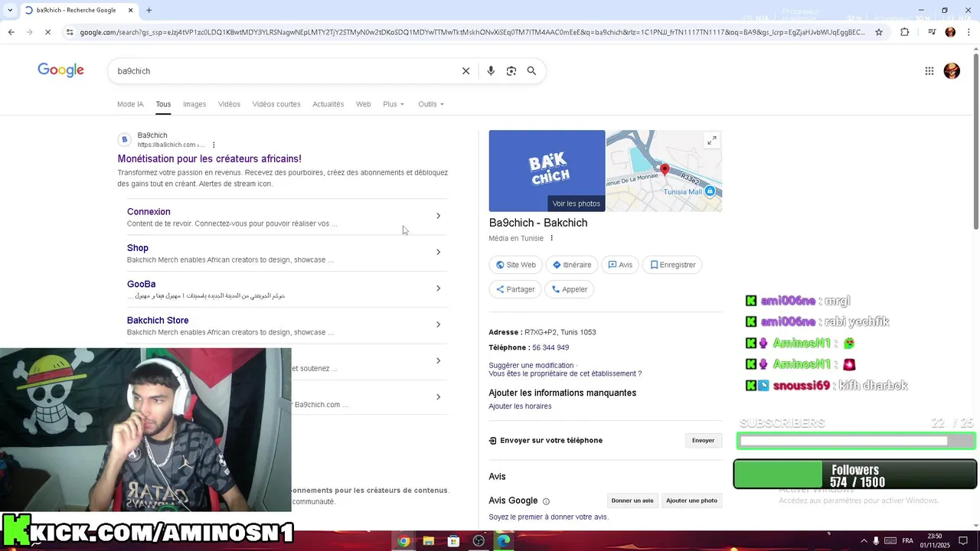This screenshot has height=551, width=980.
Task: Open the media control icon in the Chrome toolbar
Action: (932, 32)
